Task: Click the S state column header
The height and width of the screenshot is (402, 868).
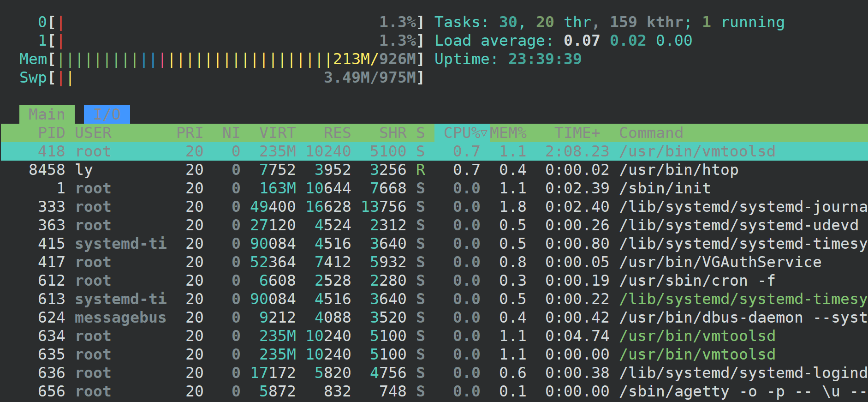Action: pyautogui.click(x=420, y=133)
